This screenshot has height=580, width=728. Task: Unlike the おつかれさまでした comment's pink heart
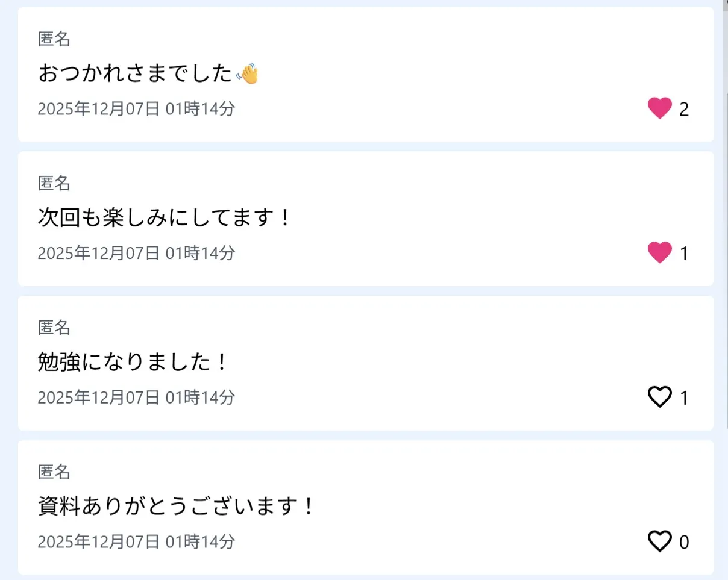point(659,108)
